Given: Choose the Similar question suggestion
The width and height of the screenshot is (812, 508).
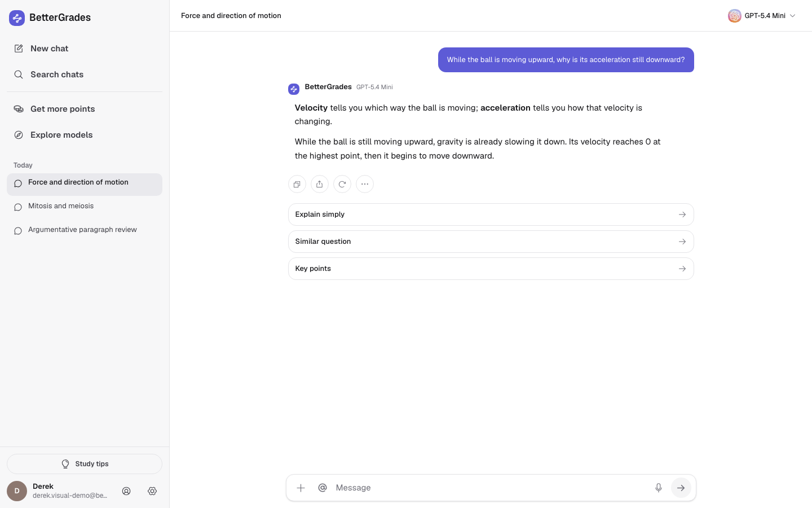Looking at the screenshot, I should (x=491, y=242).
